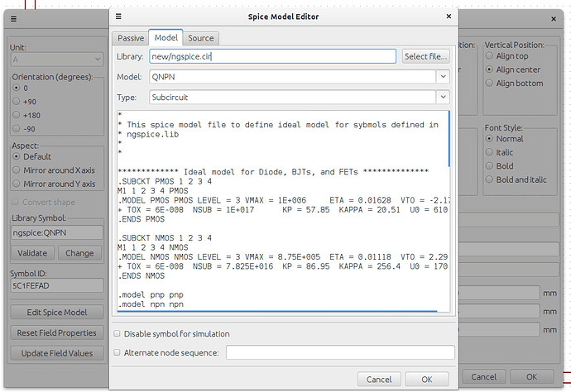Select orientation -90 radio button
Image resolution: width=571 pixels, height=392 pixels.
click(x=17, y=128)
